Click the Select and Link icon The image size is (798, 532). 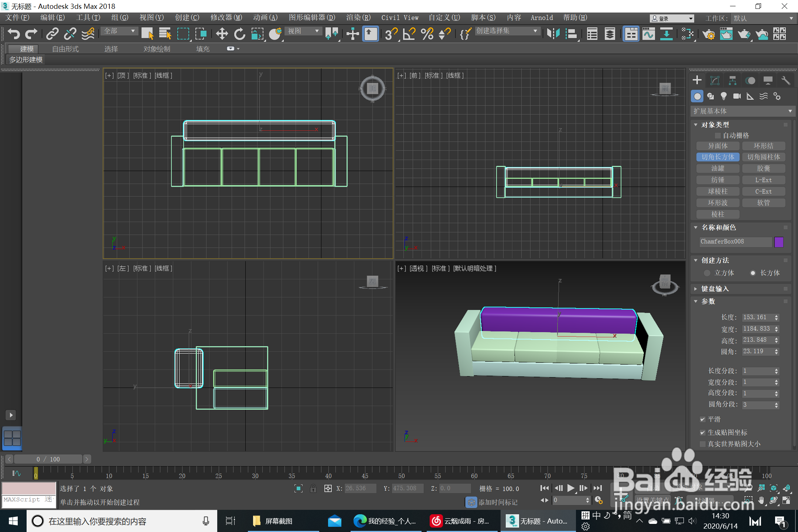click(x=52, y=34)
